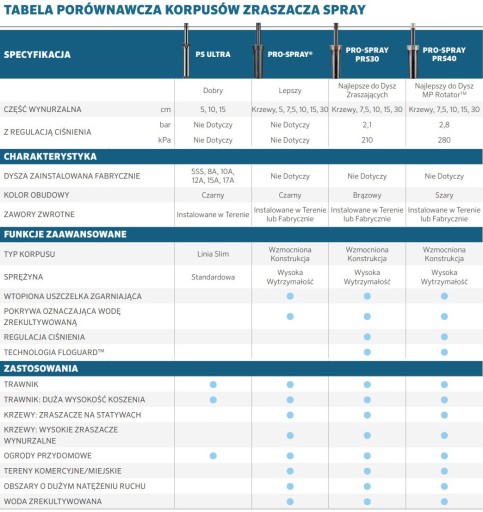Click the 'Dobry' rating cell

tap(213, 90)
